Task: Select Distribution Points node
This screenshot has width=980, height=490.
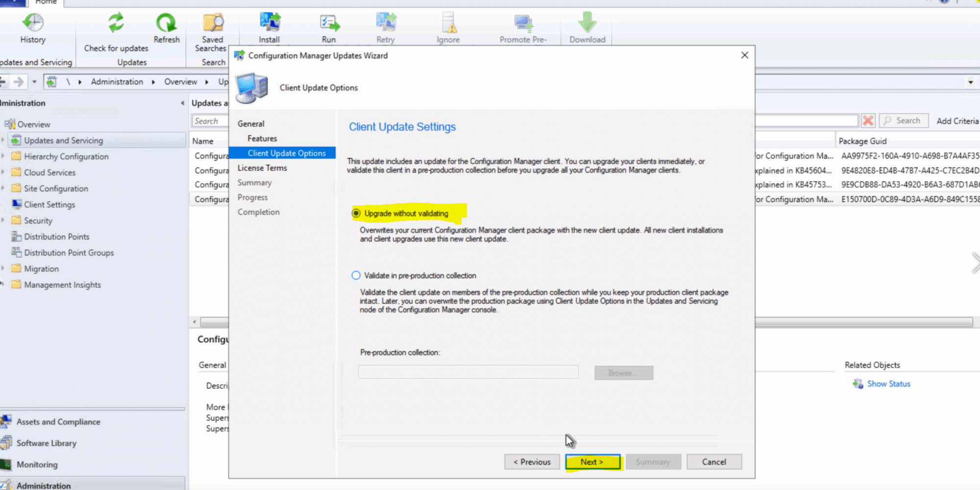Action: [56, 236]
